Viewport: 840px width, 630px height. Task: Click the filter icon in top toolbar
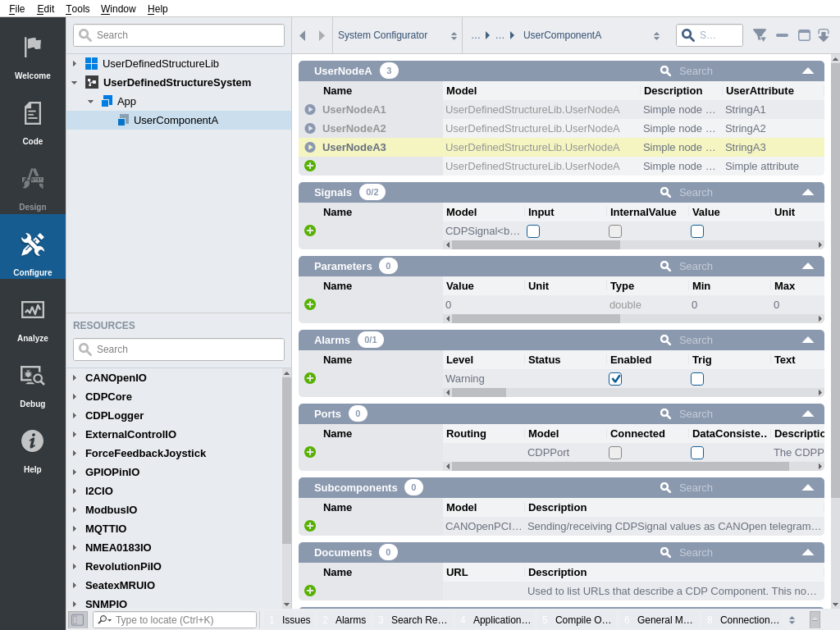pyautogui.click(x=760, y=35)
